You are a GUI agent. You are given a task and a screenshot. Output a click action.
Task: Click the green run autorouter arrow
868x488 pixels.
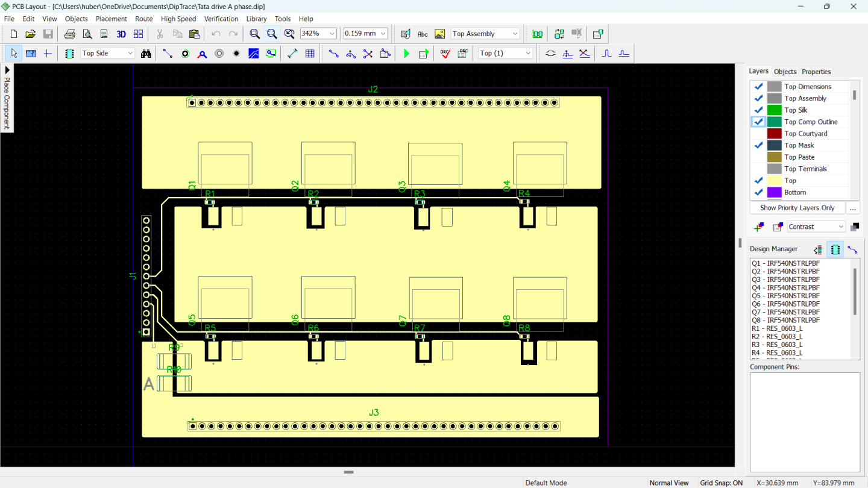[x=406, y=53]
